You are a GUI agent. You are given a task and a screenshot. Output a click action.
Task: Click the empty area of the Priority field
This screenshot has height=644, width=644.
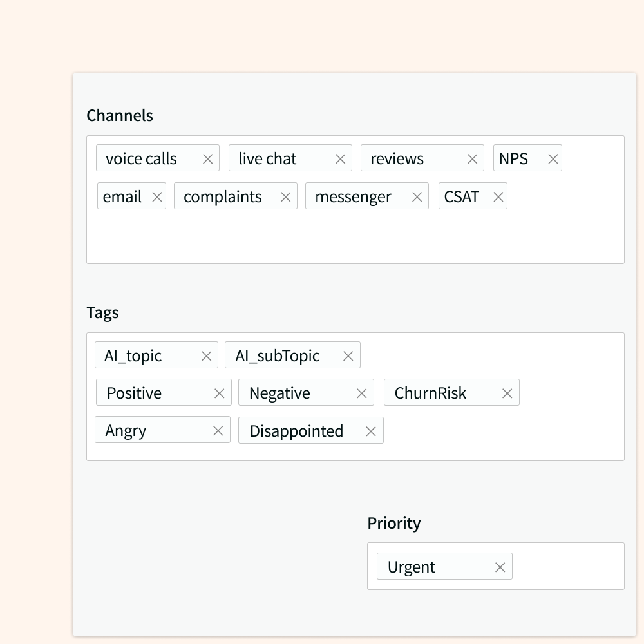tap(573, 567)
